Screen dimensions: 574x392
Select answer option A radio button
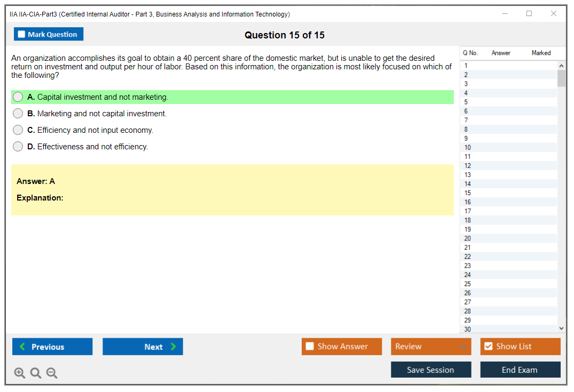18,97
